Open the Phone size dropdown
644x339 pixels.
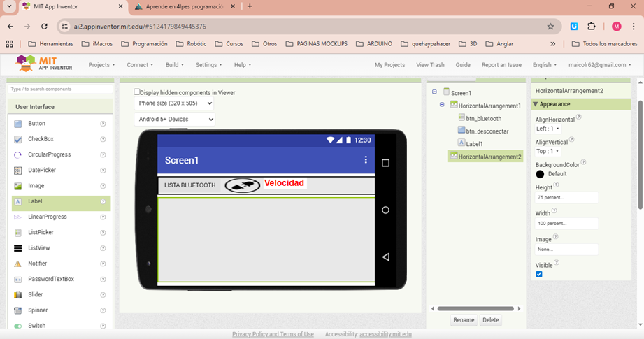click(x=174, y=103)
